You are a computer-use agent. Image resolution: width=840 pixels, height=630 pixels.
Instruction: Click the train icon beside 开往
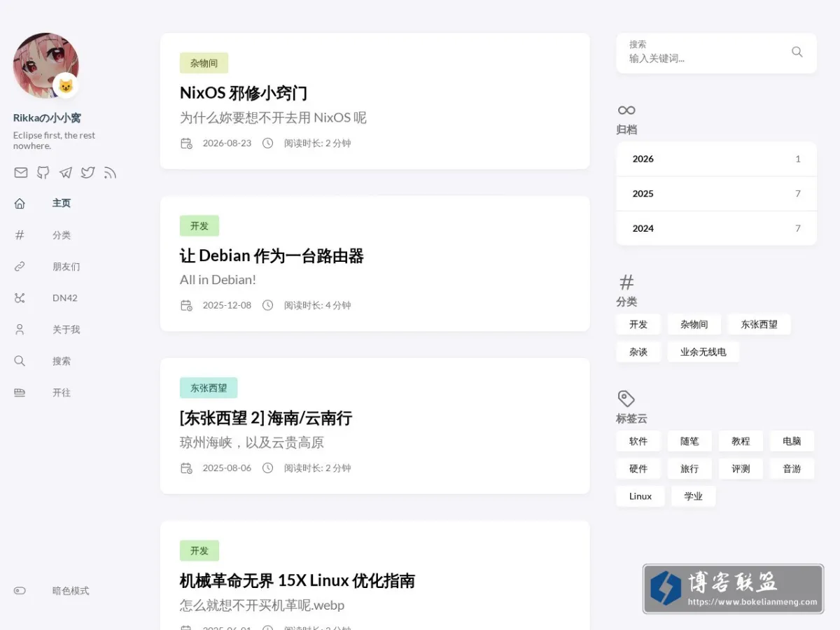pos(20,393)
